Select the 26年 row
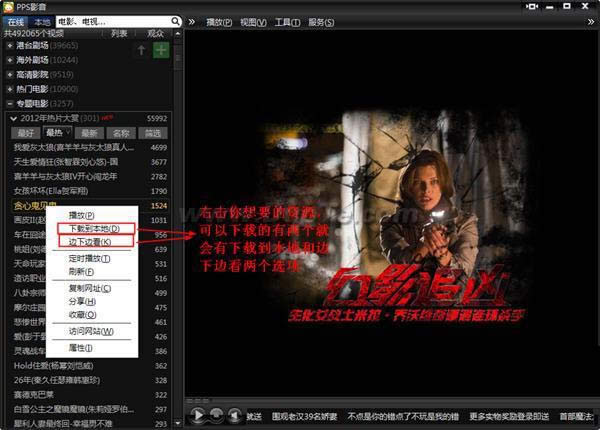 point(90,380)
